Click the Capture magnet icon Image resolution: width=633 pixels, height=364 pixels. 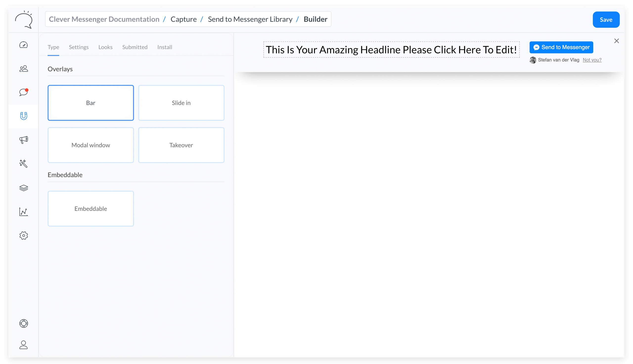(23, 116)
